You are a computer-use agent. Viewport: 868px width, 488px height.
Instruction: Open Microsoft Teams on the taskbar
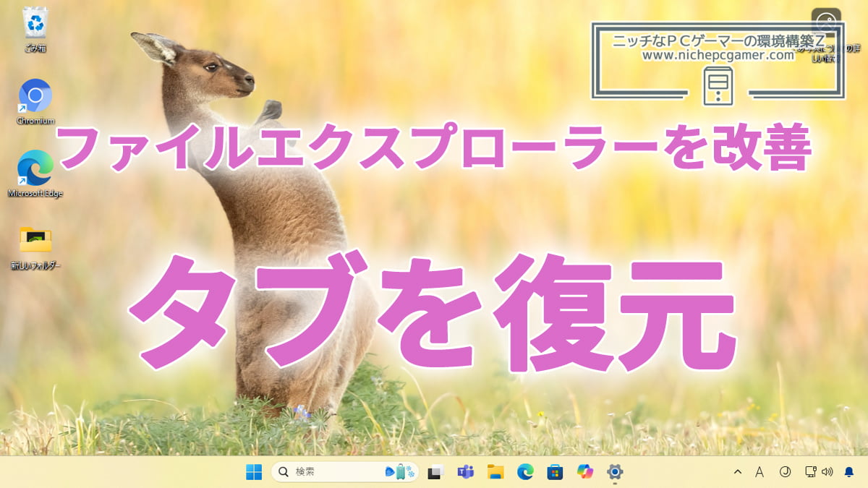[465, 472]
